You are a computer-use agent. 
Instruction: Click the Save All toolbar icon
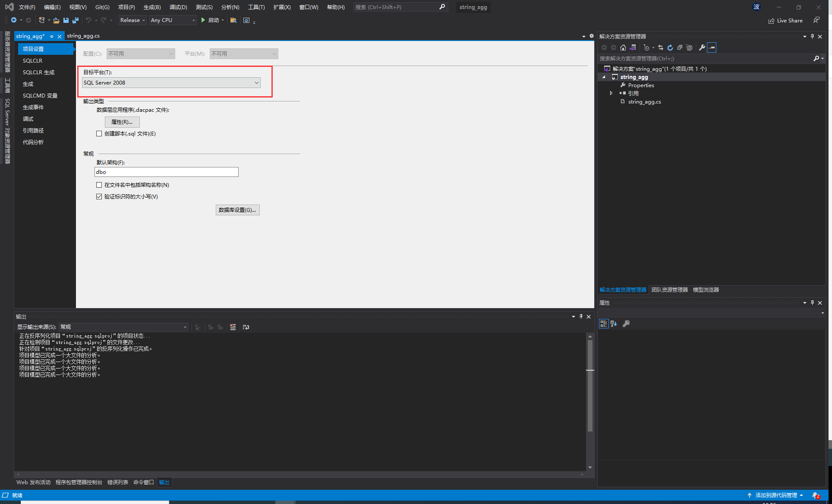[76, 20]
